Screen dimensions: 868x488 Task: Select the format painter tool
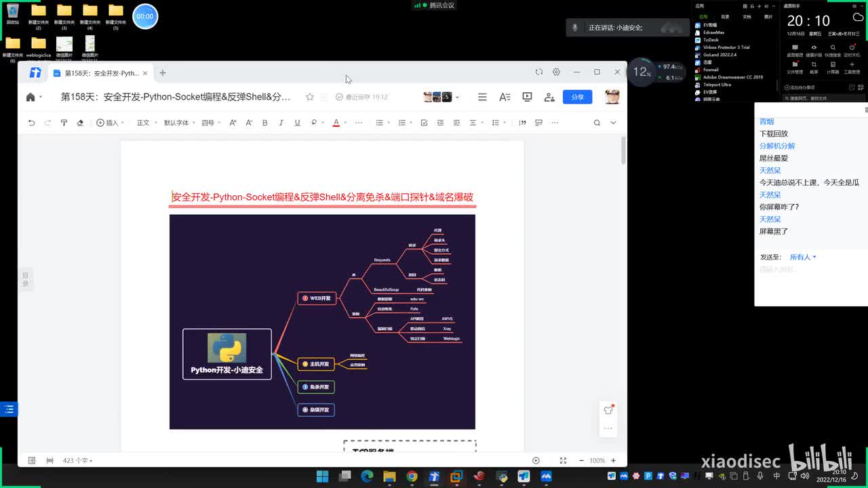(x=64, y=123)
